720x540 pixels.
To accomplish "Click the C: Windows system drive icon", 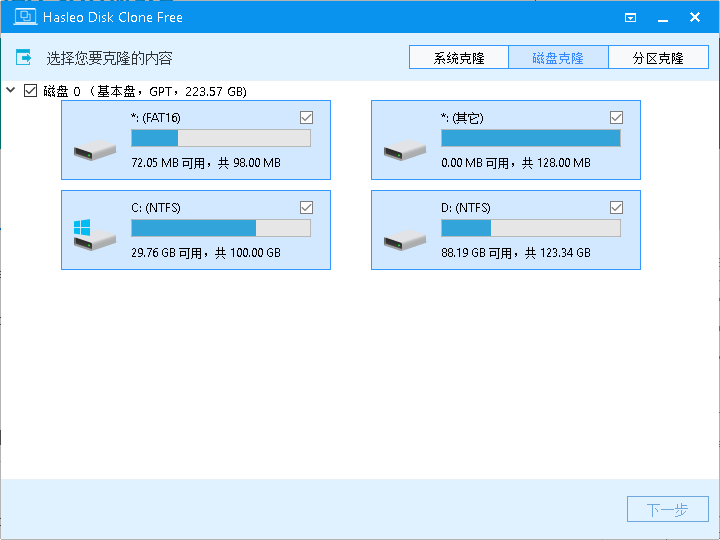I will click(95, 235).
